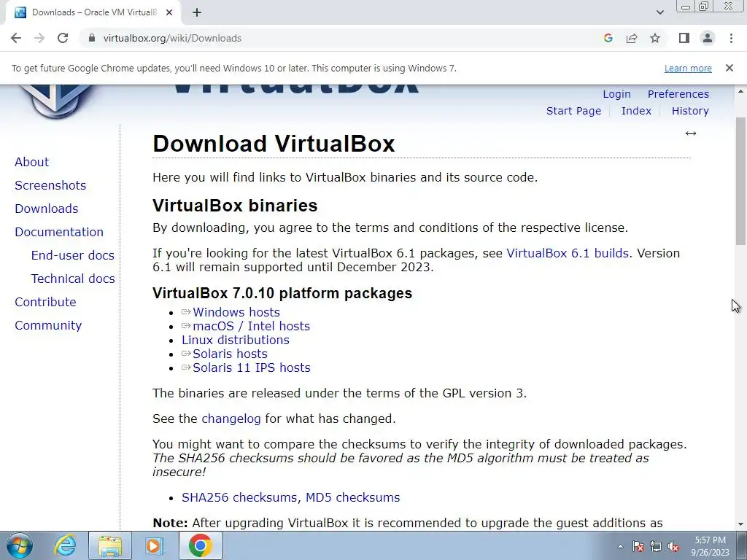Download macOS / Intel hosts package
Viewport: 747px width, 560px height.
coord(251,326)
